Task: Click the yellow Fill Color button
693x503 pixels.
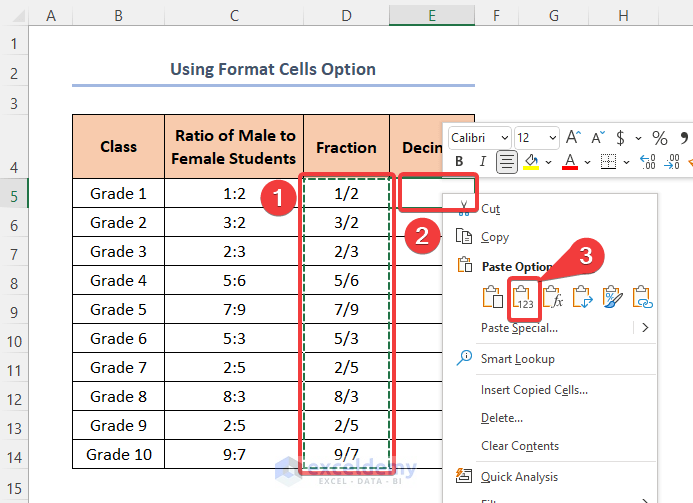Action: pos(533,161)
